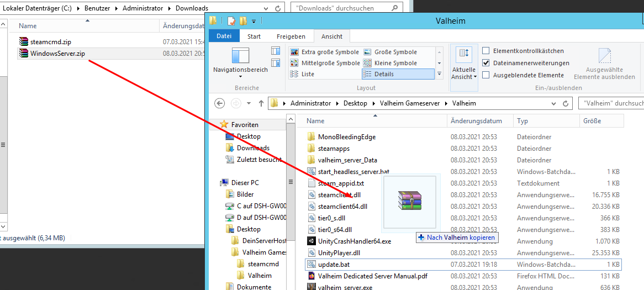The height and width of the screenshot is (290, 644).
Task: Click the Valheim Dedicated Server Manual.pdf icon
Action: pyautogui.click(x=312, y=276)
